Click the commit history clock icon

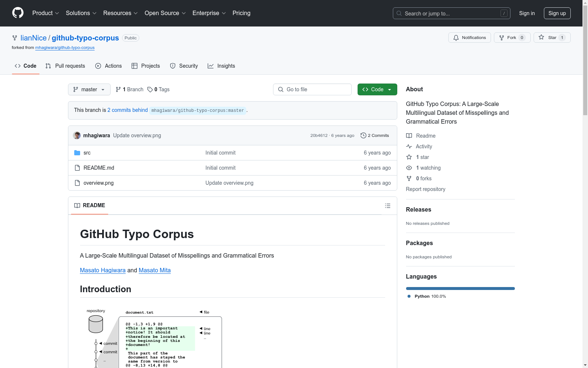coord(363,135)
